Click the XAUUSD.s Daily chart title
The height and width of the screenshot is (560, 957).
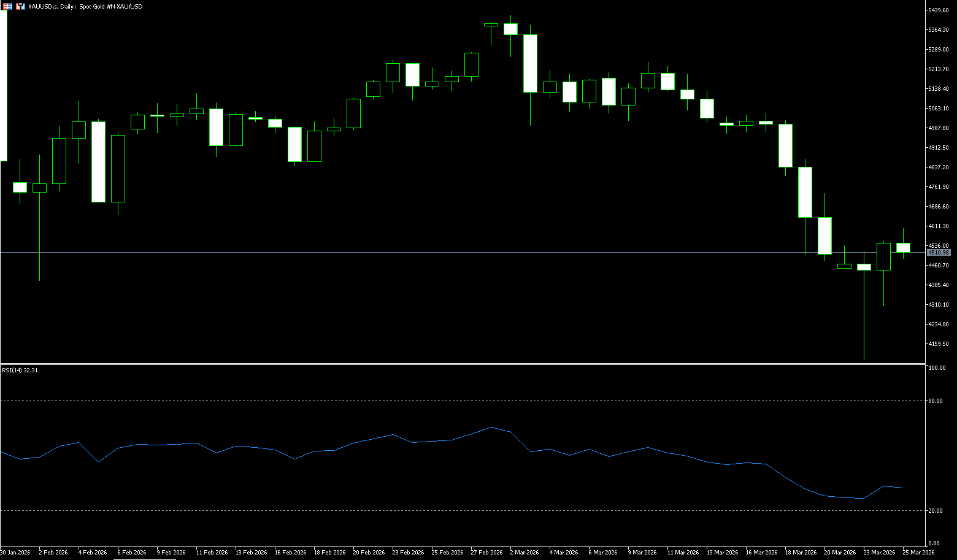coord(85,6)
